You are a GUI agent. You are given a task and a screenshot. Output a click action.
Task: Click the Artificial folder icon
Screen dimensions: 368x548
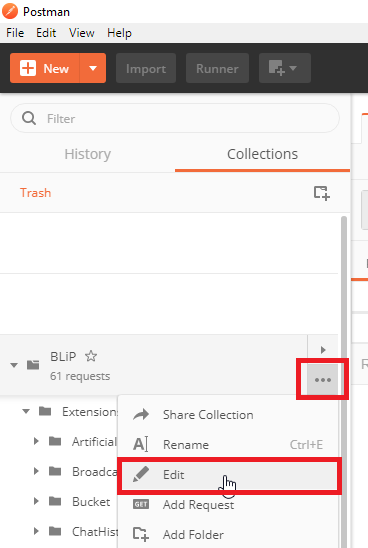[55, 441]
